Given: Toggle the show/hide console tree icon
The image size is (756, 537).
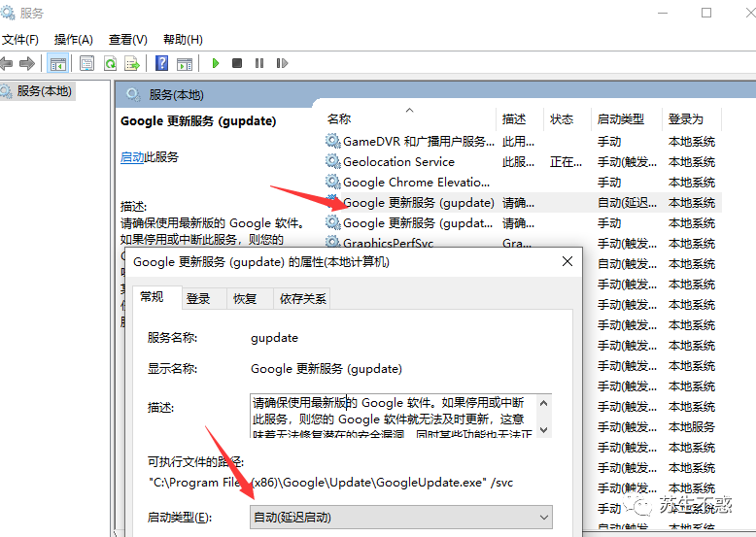Looking at the screenshot, I should (58, 63).
